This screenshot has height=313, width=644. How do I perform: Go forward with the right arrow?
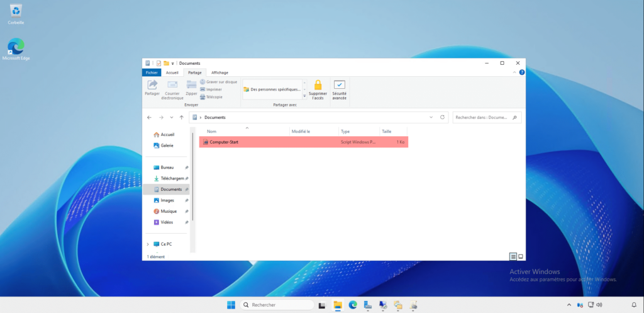161,118
